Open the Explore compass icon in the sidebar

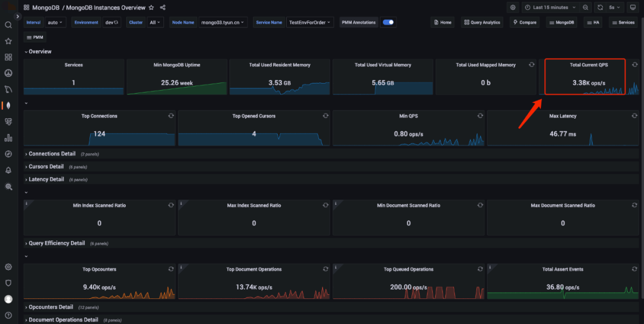pos(8,154)
